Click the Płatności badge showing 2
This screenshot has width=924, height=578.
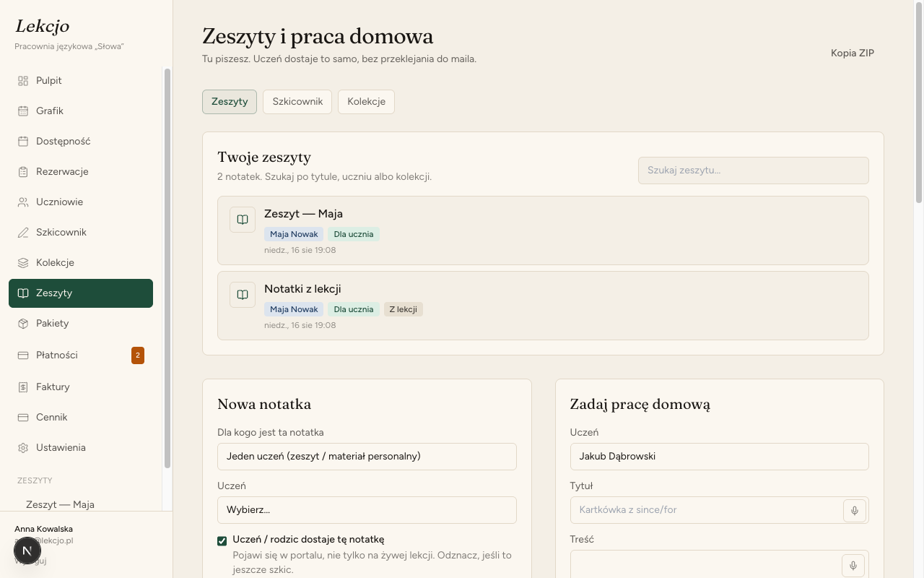(x=138, y=355)
